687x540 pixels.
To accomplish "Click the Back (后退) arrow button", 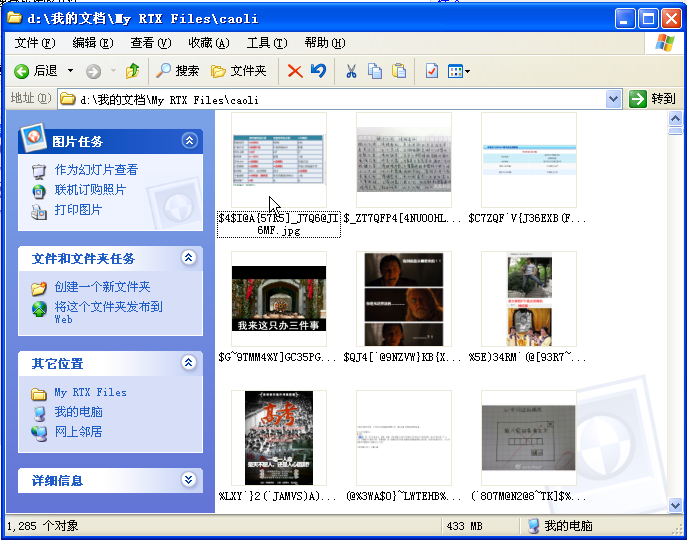I will pyautogui.click(x=35, y=71).
